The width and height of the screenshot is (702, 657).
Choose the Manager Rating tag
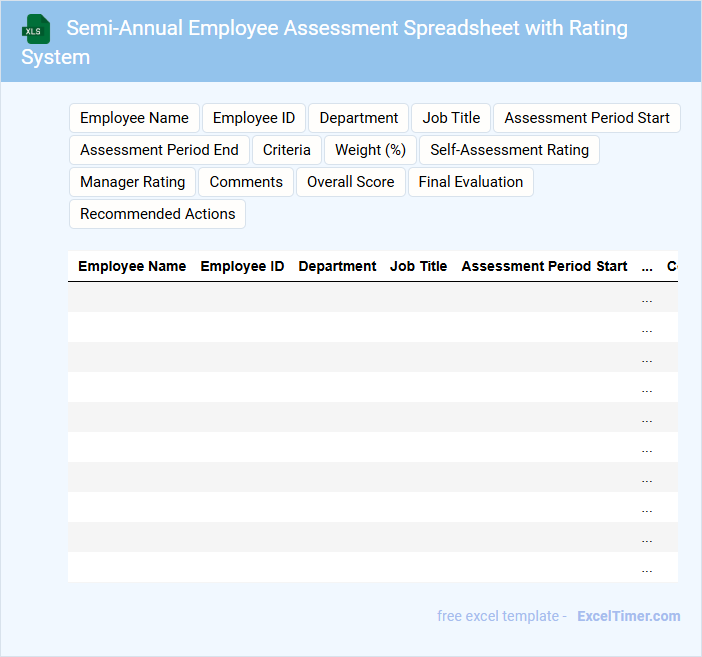tap(132, 182)
